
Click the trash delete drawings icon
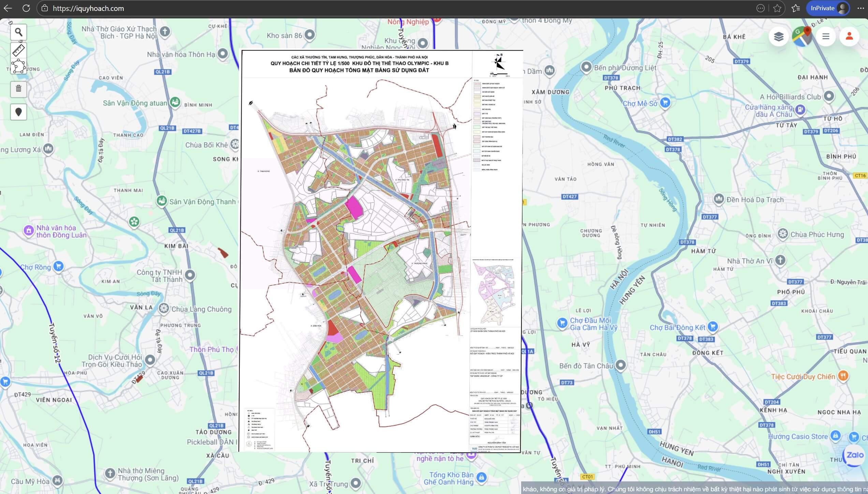[x=18, y=89]
